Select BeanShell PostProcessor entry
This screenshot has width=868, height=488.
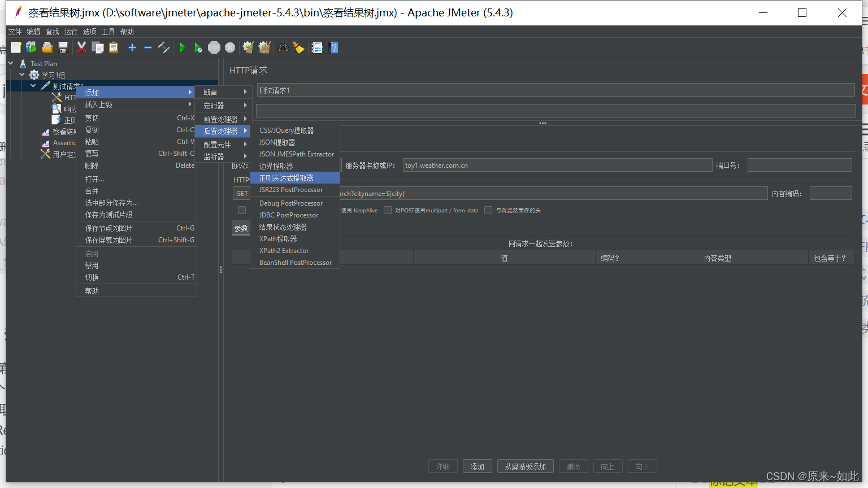point(295,263)
